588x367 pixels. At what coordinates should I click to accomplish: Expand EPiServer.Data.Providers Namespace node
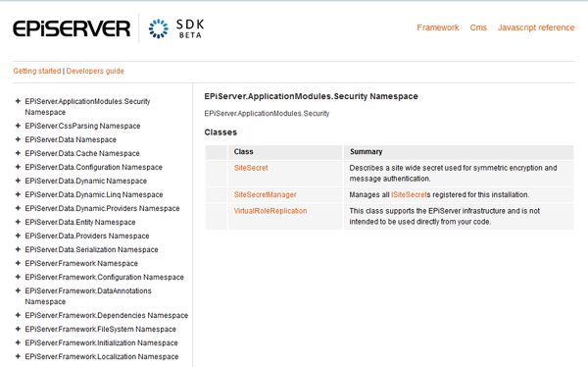pos(18,236)
